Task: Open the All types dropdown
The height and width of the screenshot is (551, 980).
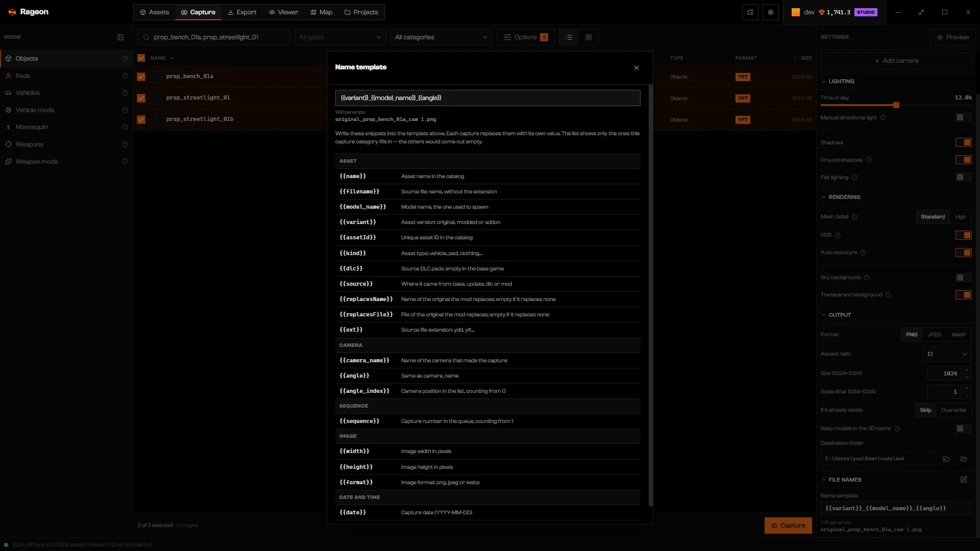Action: tap(340, 37)
